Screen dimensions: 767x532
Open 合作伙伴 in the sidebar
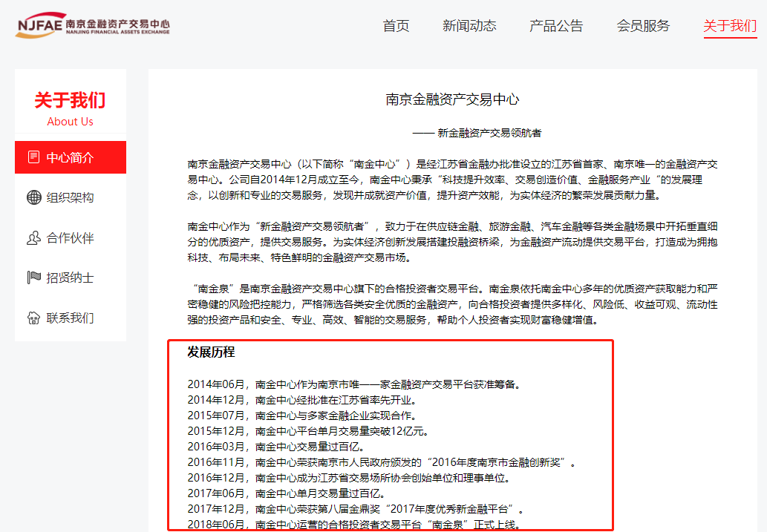coord(71,238)
